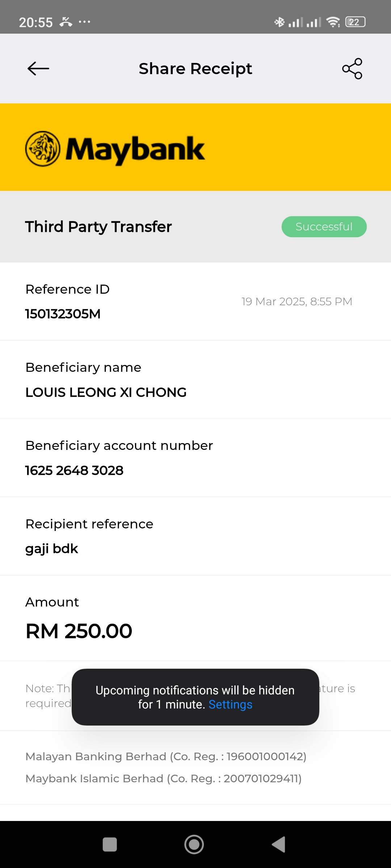Open Settings link in notification toast

[230, 705]
